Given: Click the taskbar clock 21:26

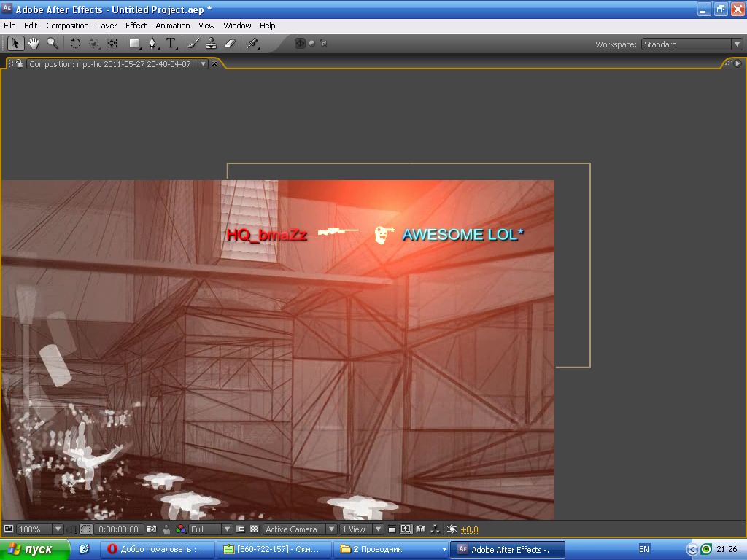Looking at the screenshot, I should [727, 550].
